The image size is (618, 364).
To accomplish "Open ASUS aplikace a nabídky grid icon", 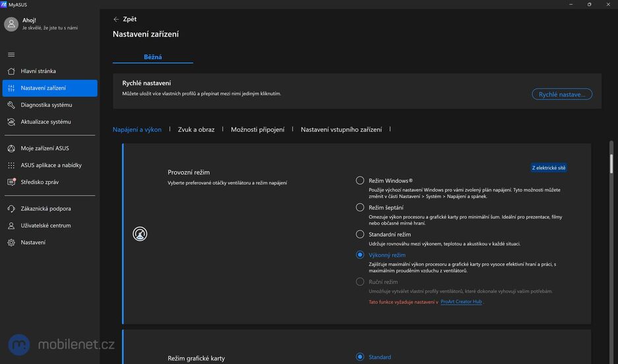I will point(11,166).
